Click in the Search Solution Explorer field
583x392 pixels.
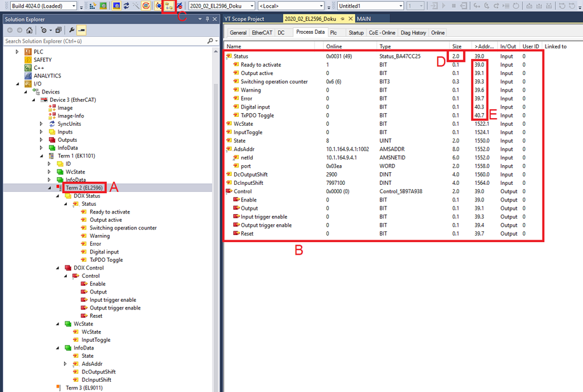(x=105, y=41)
